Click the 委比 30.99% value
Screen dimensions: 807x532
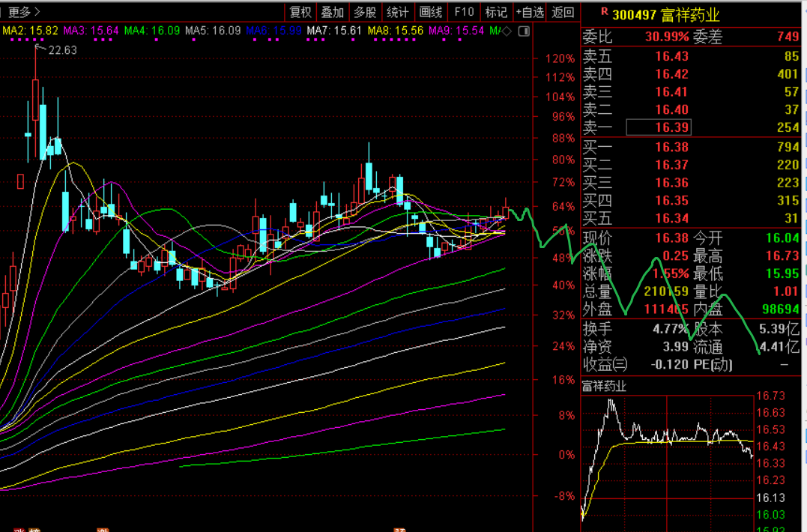(666, 37)
